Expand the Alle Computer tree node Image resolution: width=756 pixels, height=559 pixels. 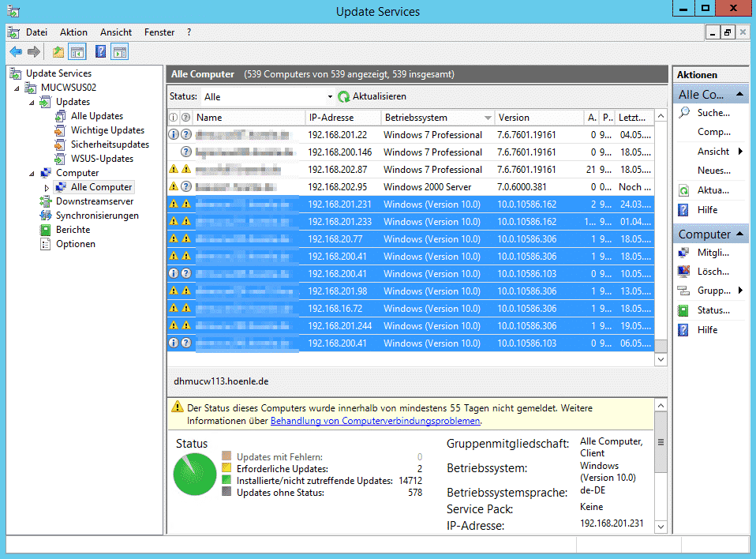coord(47,188)
